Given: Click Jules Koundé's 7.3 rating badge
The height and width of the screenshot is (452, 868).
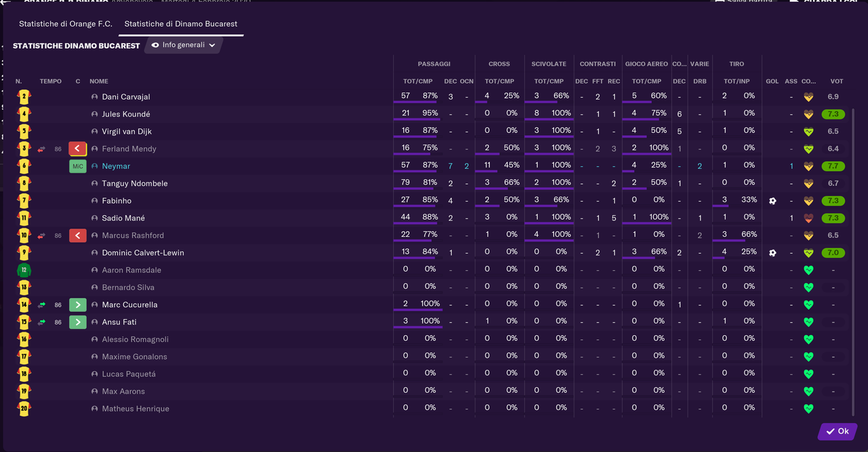Looking at the screenshot, I should (833, 114).
